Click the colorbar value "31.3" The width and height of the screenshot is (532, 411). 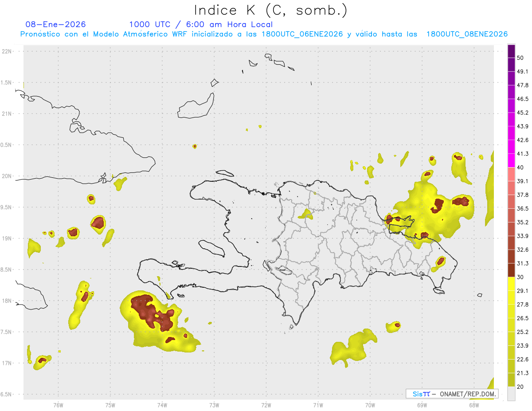(x=523, y=263)
